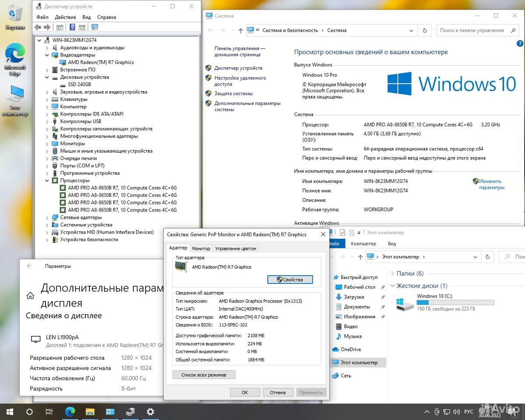This screenshot has width=525, height=420.
Task: Collapse the Процессоры tree node
Action: (47, 180)
